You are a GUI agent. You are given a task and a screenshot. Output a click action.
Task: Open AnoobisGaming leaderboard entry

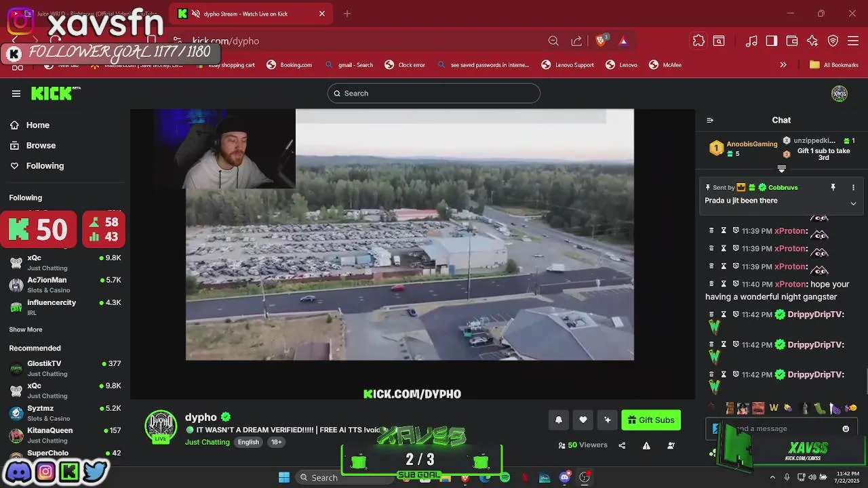point(744,148)
